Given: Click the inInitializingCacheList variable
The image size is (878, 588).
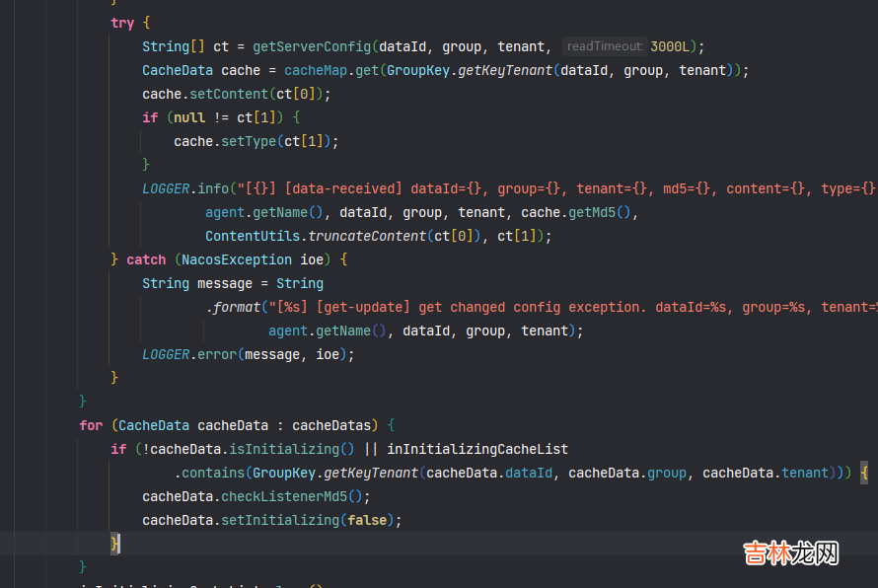Looking at the screenshot, I should [x=477, y=449].
